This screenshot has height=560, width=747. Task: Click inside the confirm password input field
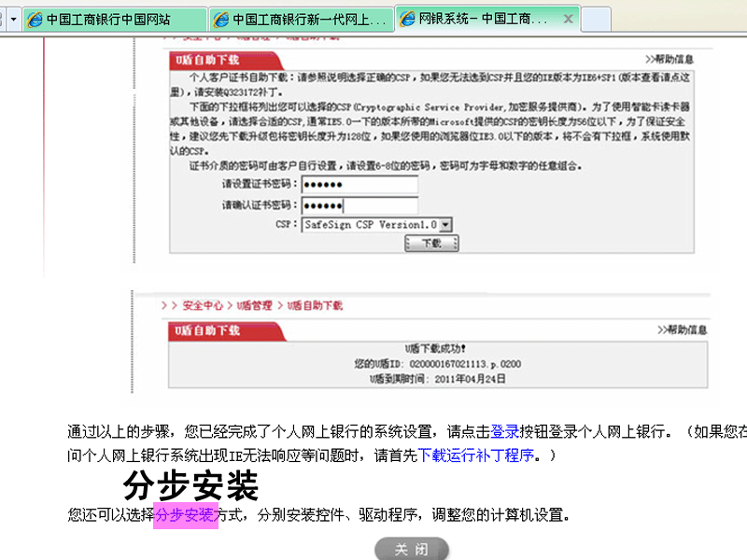[x=359, y=203]
